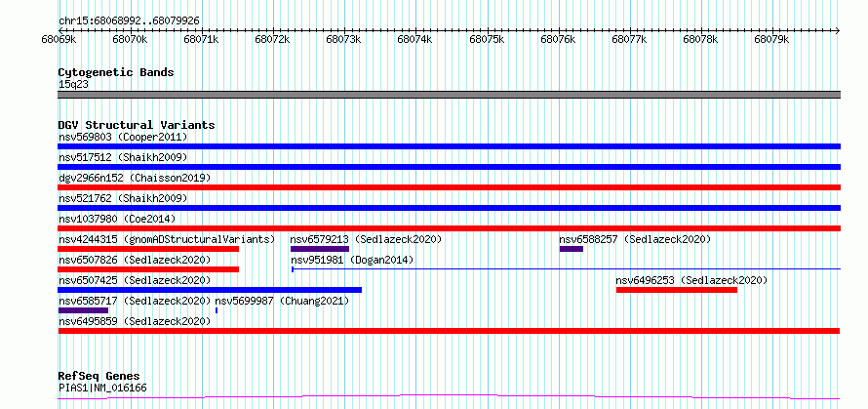The image size is (868, 409).
Task: Click the RefSeq Genes track title
Action: click(x=99, y=377)
